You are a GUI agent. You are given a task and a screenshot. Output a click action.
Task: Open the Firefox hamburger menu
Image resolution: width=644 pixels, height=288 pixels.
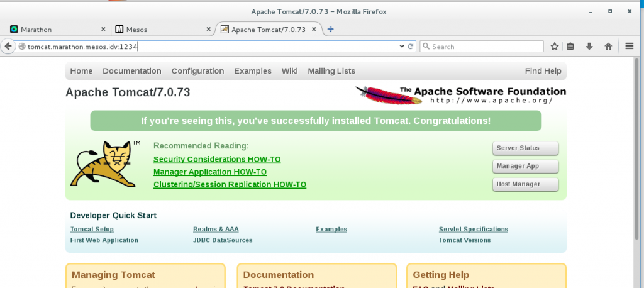point(629,47)
